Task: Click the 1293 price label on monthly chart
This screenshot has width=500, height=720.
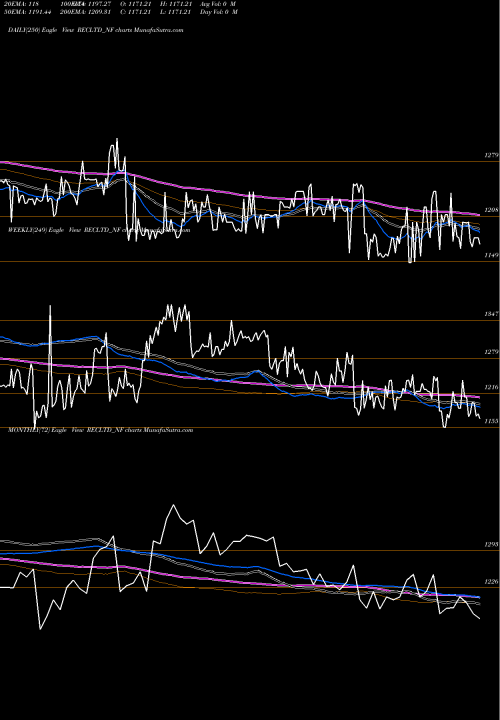Action: pyautogui.click(x=491, y=544)
